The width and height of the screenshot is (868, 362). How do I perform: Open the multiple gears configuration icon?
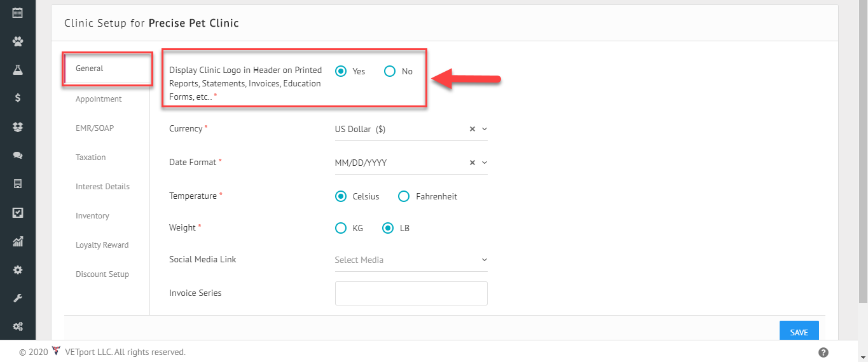18,326
